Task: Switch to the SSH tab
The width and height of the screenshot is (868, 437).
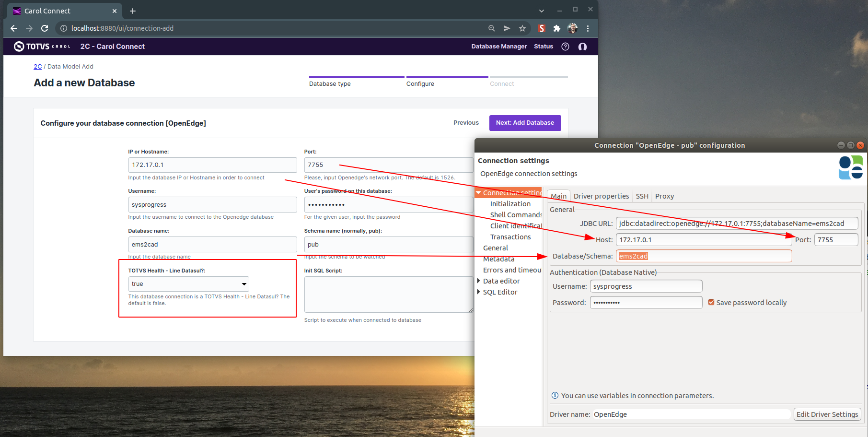Action: pyautogui.click(x=642, y=196)
